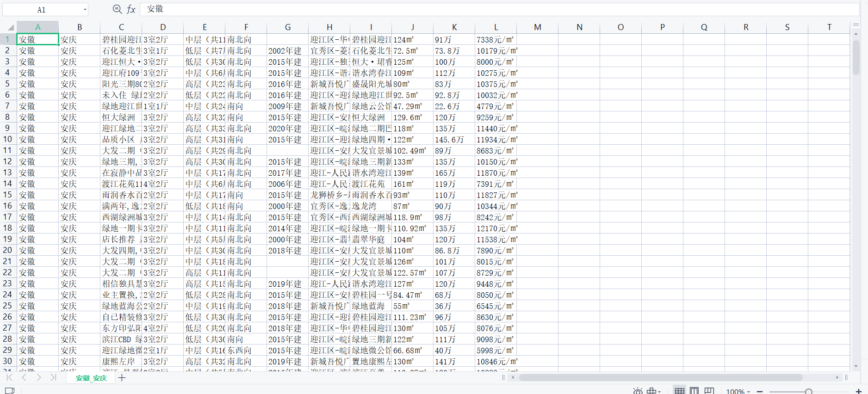This screenshot has height=394, width=868.
Task: Click the select-all corner triangle
Action: [10, 27]
